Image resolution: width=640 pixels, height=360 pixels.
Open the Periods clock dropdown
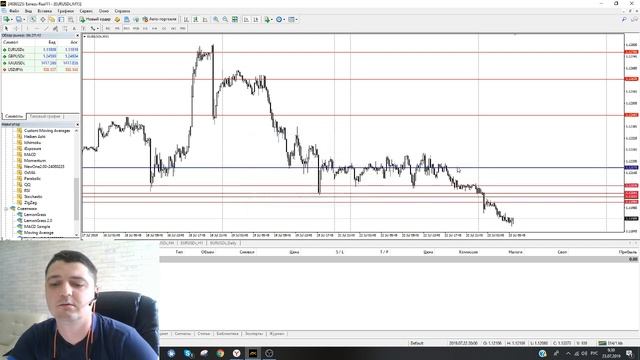[280, 19]
